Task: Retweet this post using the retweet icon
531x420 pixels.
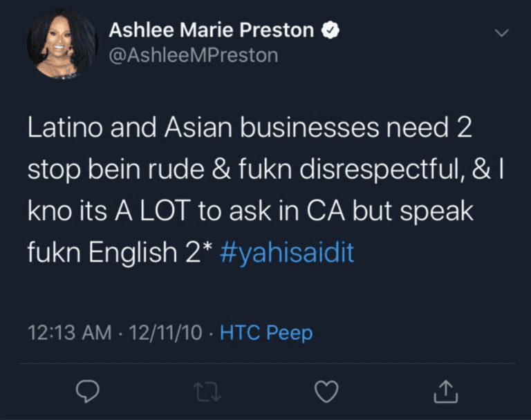Action: click(206, 392)
